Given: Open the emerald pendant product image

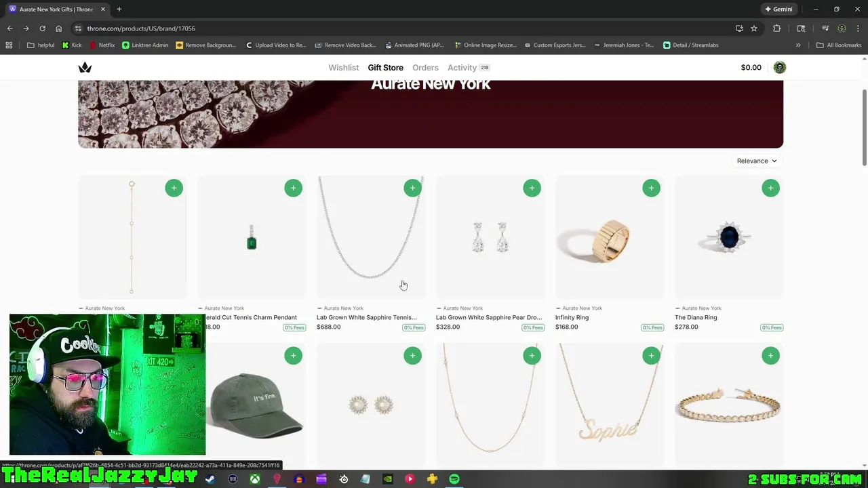Looking at the screenshot, I should pos(252,237).
